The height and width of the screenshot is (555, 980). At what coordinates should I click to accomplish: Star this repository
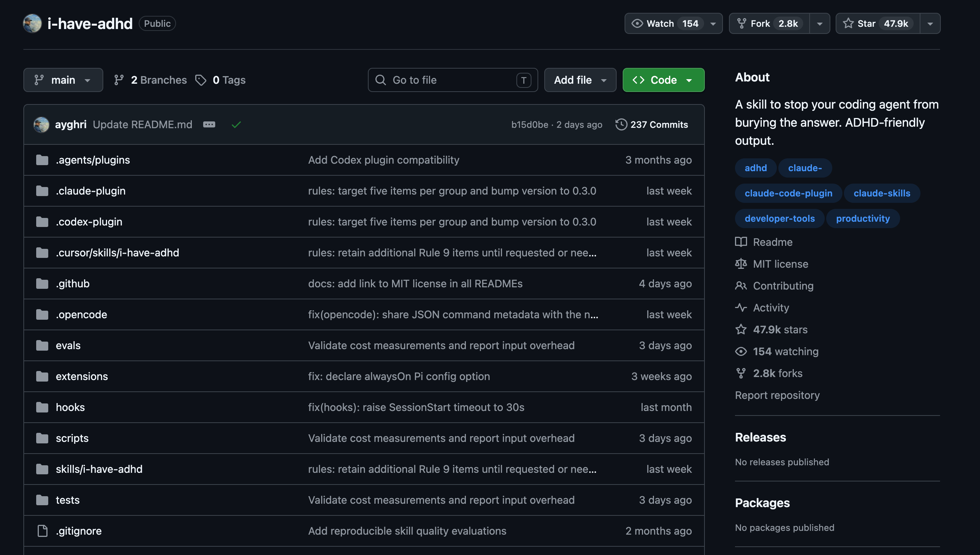click(878, 23)
